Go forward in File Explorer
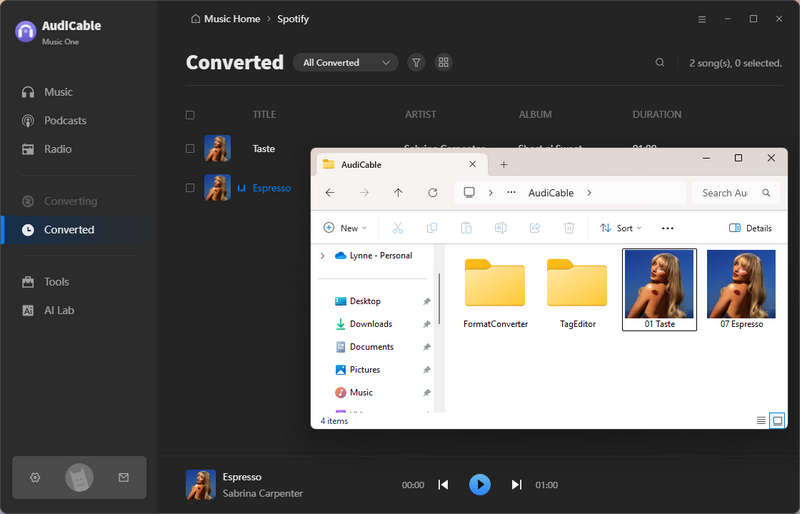The width and height of the screenshot is (800, 514). 364,193
